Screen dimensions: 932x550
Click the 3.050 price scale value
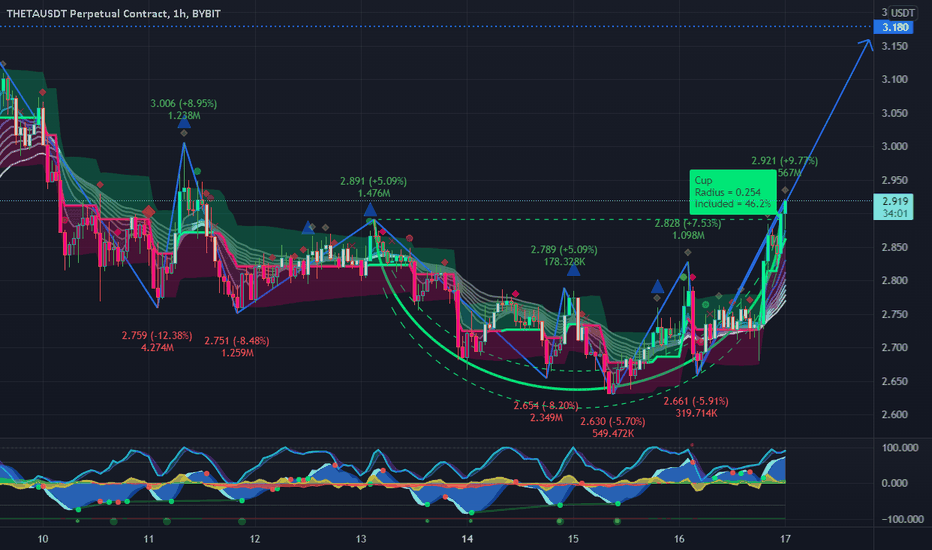pos(895,114)
